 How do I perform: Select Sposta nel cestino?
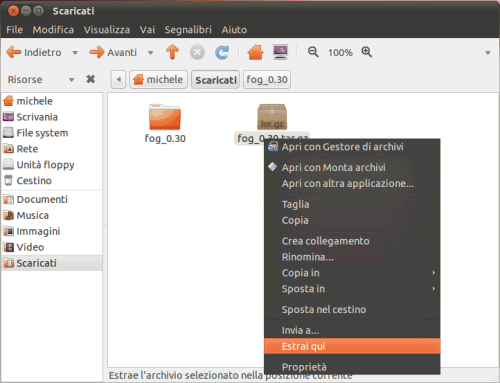click(352, 309)
